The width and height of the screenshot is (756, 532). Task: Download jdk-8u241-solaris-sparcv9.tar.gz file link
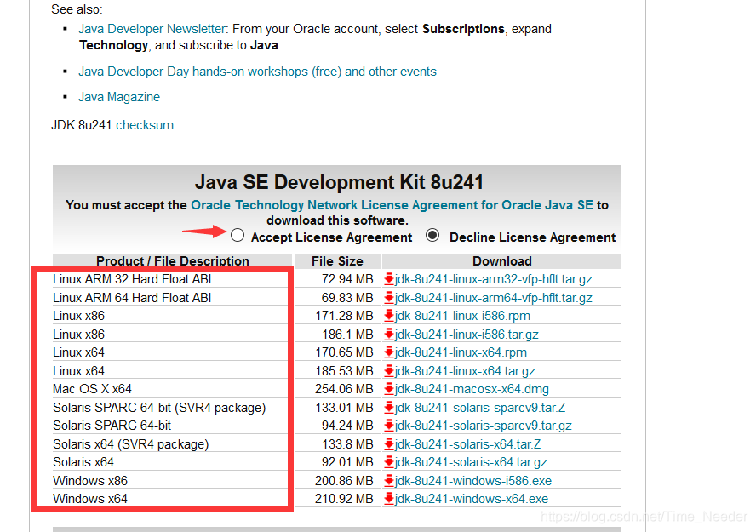point(483,426)
